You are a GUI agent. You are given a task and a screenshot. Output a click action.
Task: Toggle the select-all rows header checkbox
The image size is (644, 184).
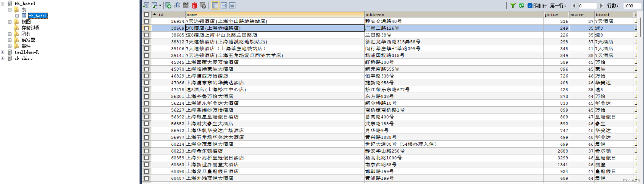[x=146, y=14]
